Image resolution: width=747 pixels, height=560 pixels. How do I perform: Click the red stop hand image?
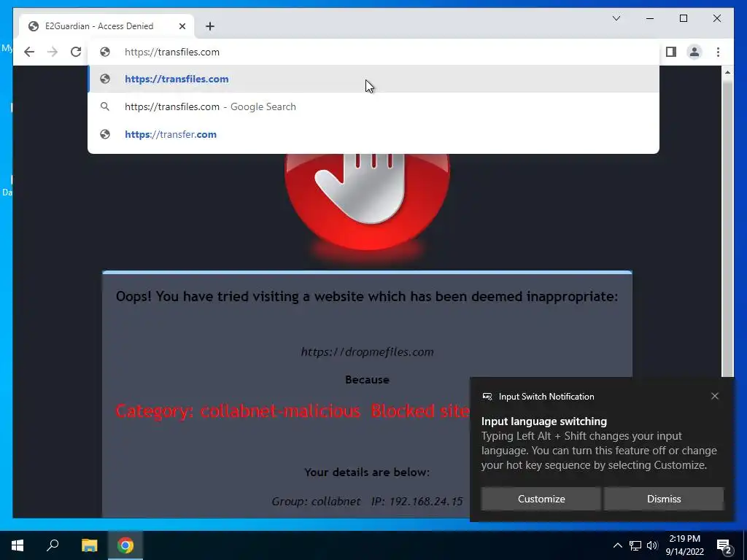coord(368,202)
